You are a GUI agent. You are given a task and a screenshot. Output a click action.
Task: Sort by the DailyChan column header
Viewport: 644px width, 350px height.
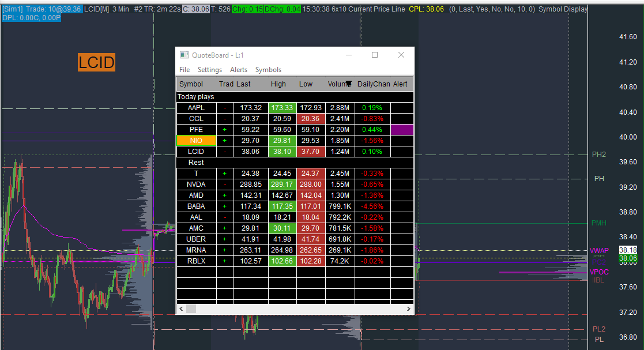click(x=374, y=84)
